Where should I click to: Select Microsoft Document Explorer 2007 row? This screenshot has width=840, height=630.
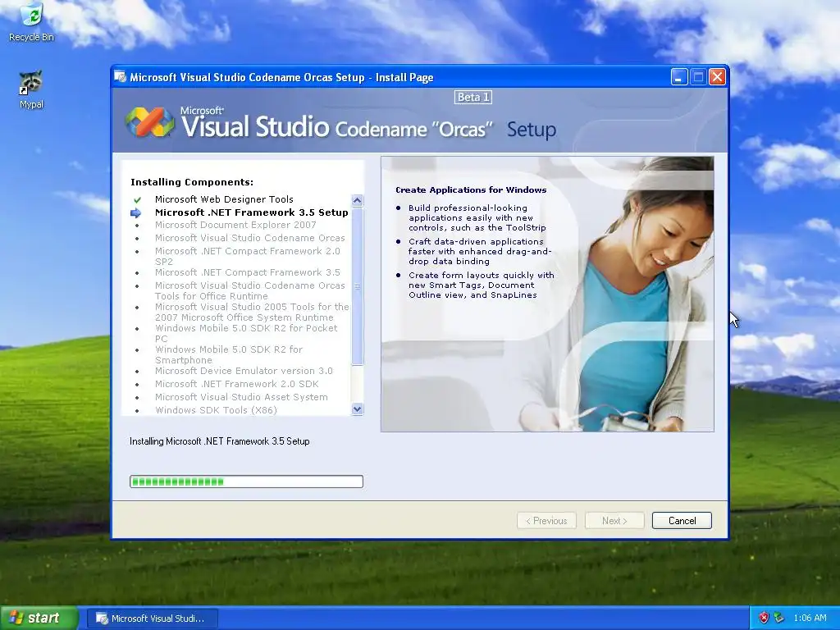click(x=235, y=225)
